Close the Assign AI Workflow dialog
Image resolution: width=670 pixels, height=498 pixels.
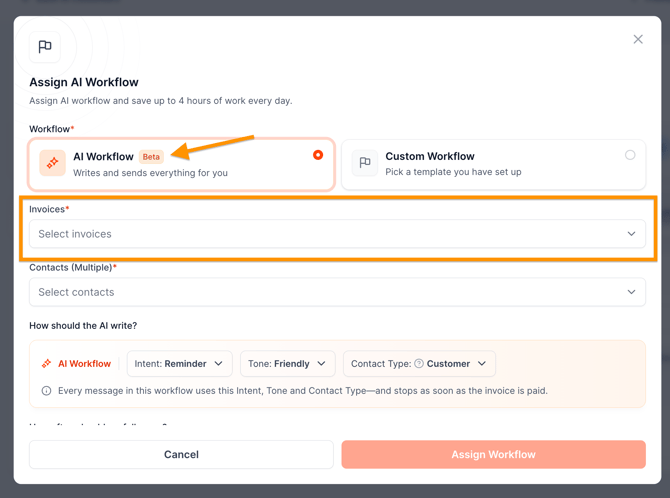click(638, 39)
